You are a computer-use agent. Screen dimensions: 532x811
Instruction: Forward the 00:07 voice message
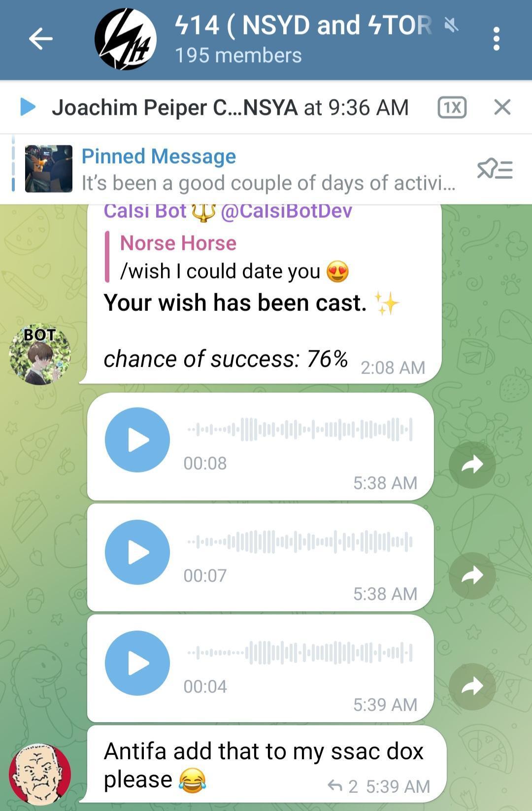(x=472, y=575)
